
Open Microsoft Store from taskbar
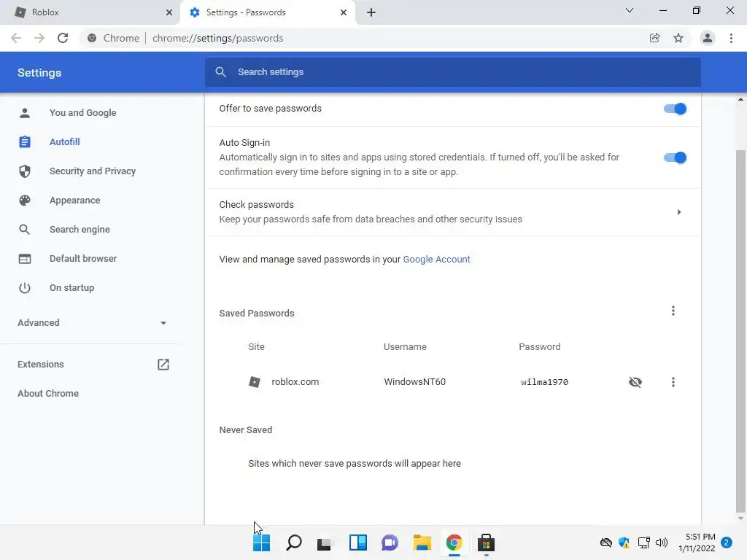pos(486,542)
